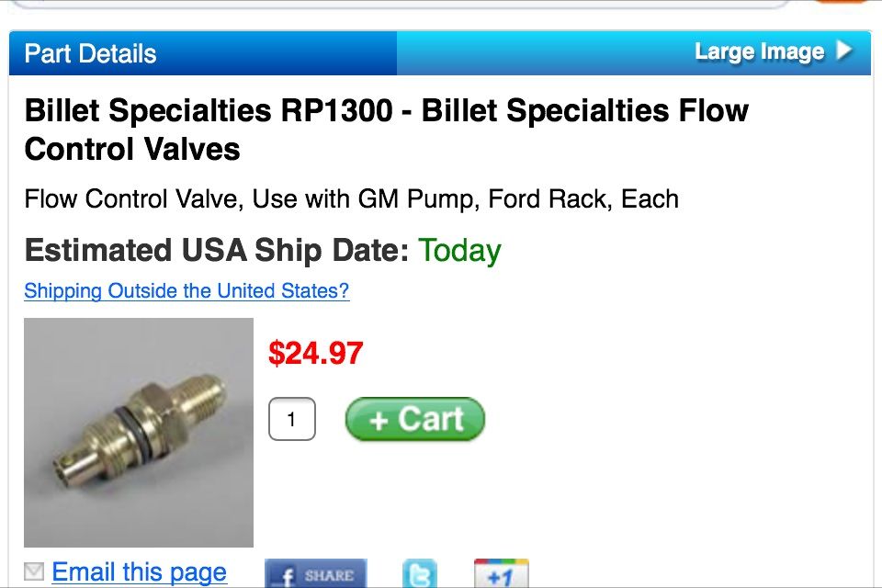Click the Flow Control Valve description text
882x588 pixels.
[x=351, y=199]
